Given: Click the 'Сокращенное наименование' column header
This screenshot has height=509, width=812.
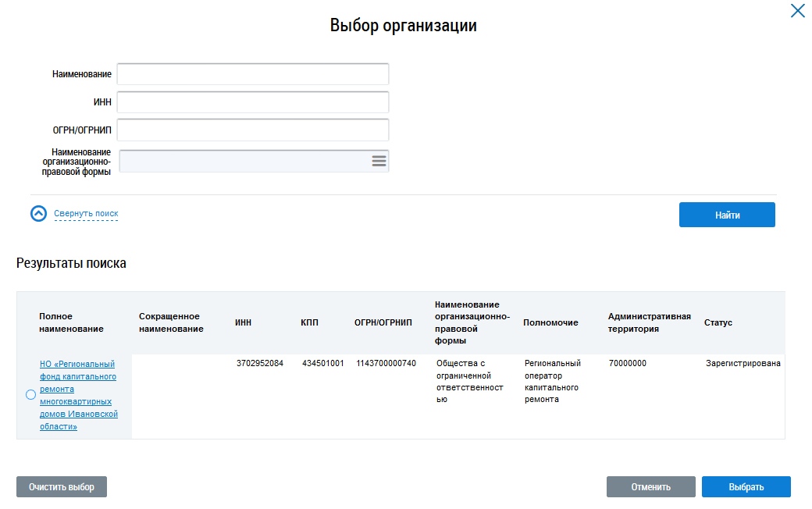Looking at the screenshot, I should tap(171, 322).
